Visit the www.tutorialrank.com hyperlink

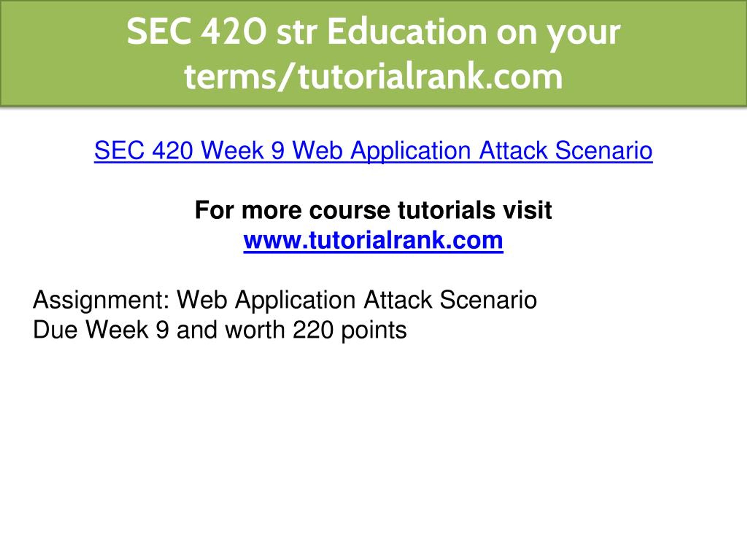pos(373,240)
